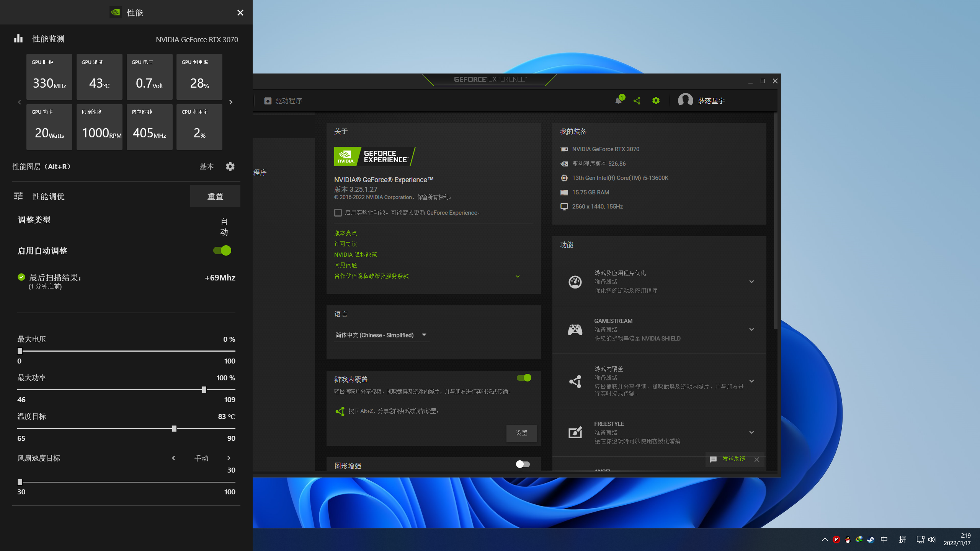The height and width of the screenshot is (551, 980).
Task: Click the 驱动程序 download icon
Action: tap(268, 101)
